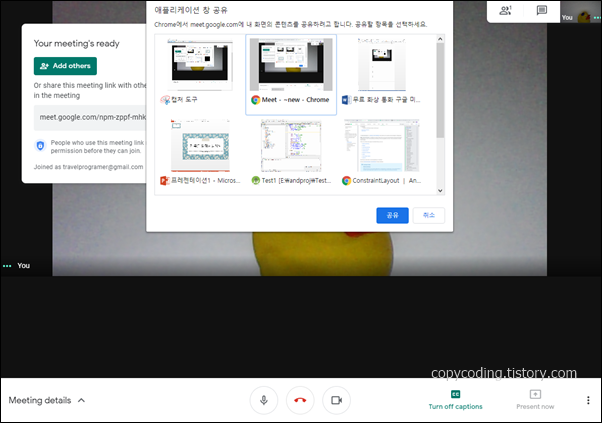The image size is (602, 423).
Task: Click the Chrome icon beside ConstraintLayout
Action: pyautogui.click(x=346, y=180)
